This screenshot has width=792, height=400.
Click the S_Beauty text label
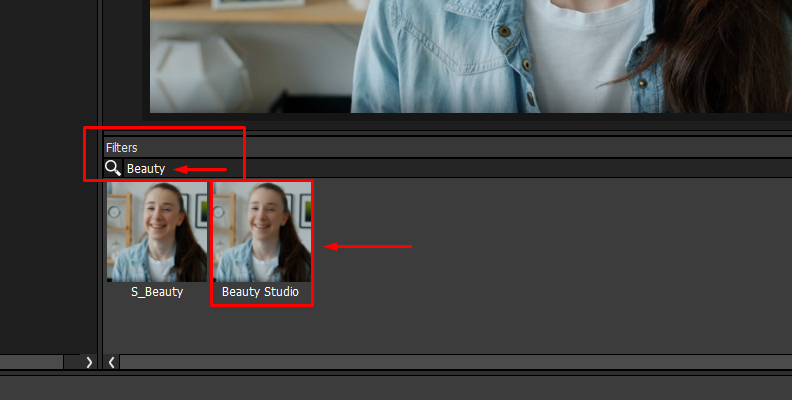click(x=157, y=292)
